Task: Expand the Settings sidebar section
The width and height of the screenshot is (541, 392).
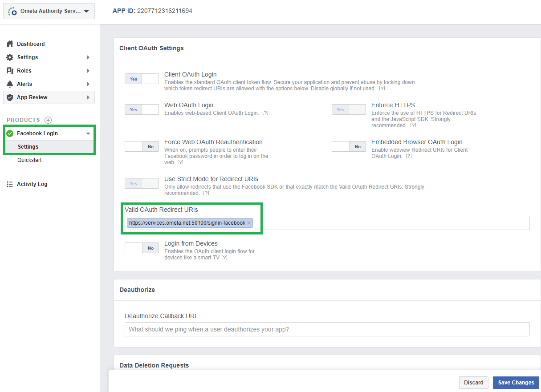Action: click(87, 57)
